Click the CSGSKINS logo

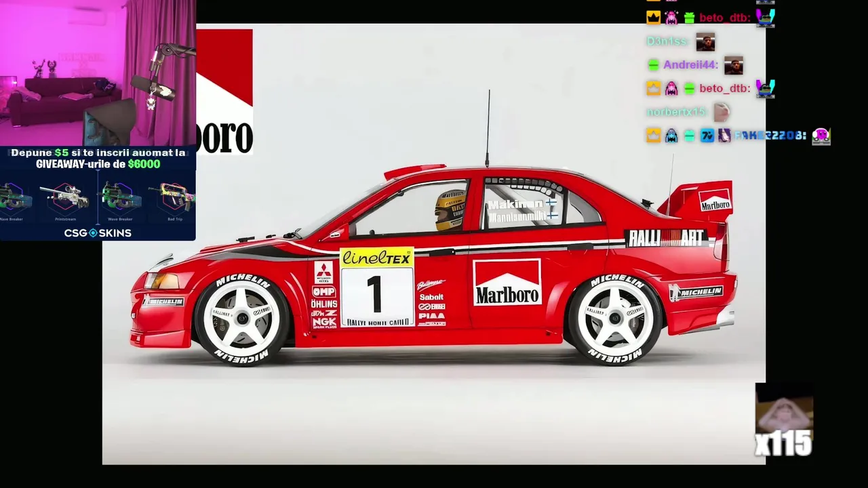(98, 232)
